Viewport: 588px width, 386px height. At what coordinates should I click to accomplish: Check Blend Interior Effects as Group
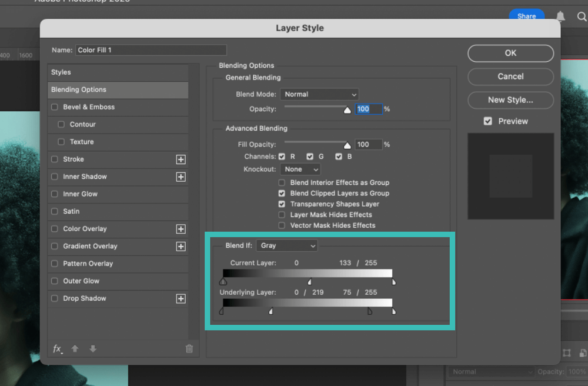coord(282,182)
